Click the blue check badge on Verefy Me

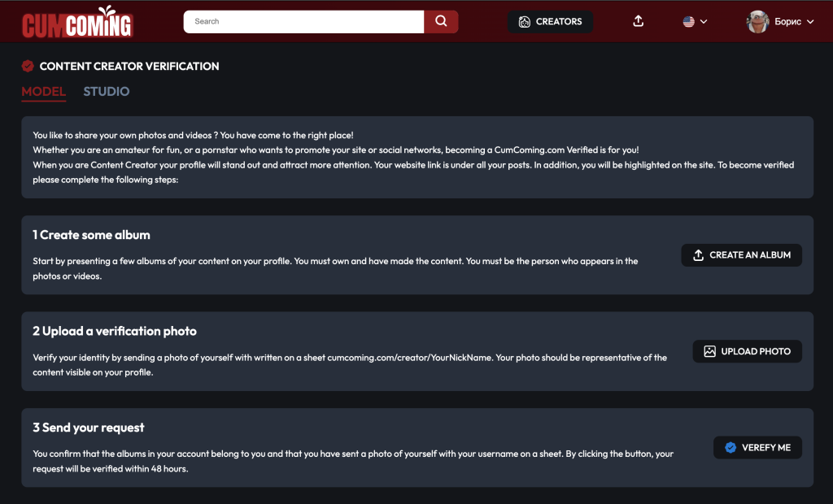tap(731, 447)
